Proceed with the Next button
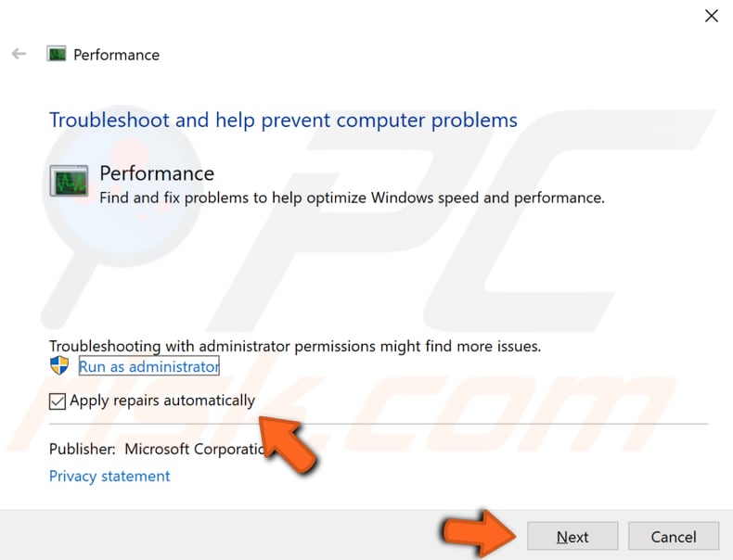The height and width of the screenshot is (560, 733). [x=572, y=536]
